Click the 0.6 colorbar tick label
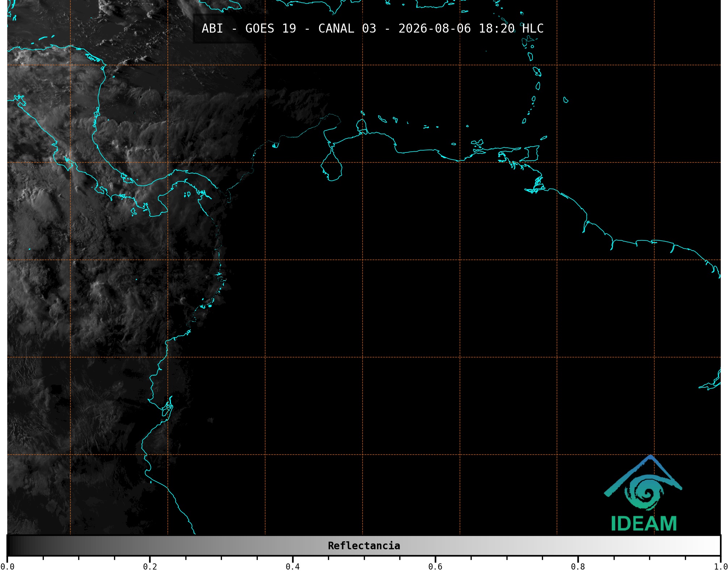 click(x=435, y=566)
